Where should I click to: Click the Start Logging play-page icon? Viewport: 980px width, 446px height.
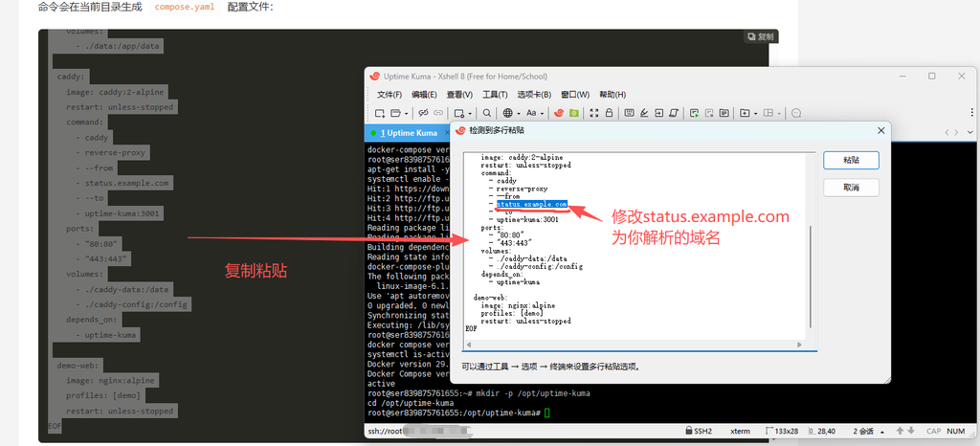point(695,113)
